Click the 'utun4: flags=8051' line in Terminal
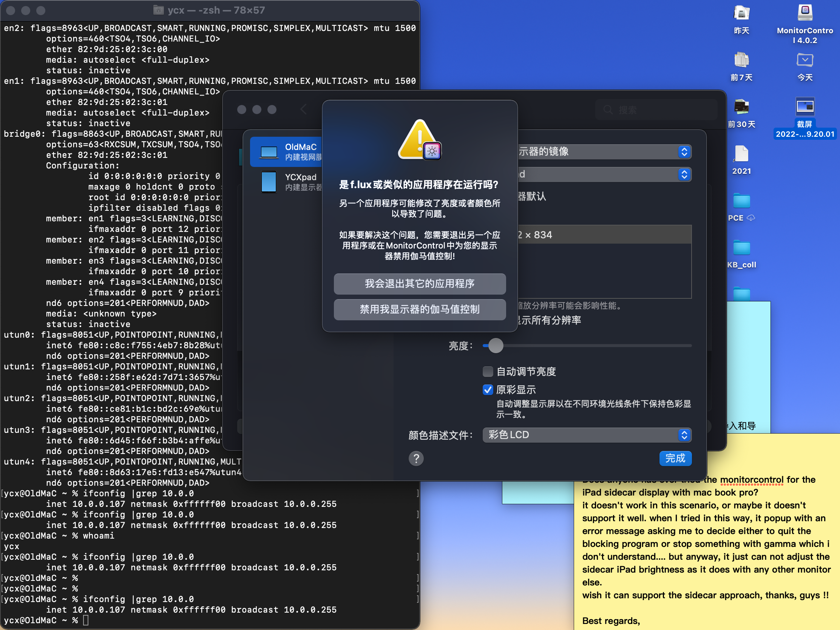 (122, 462)
